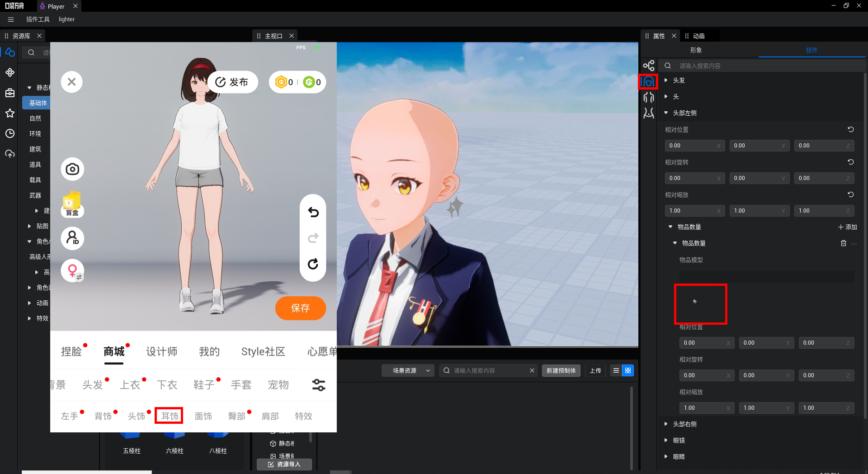Click the gold coin balance icon
Viewport: 868px width, 474px height.
(281, 82)
